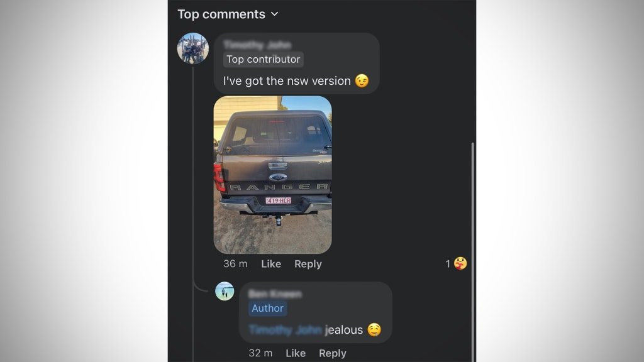Screen dimensions: 644x362
Task: Click the 32 m timestamp
Action: pyautogui.click(x=260, y=353)
